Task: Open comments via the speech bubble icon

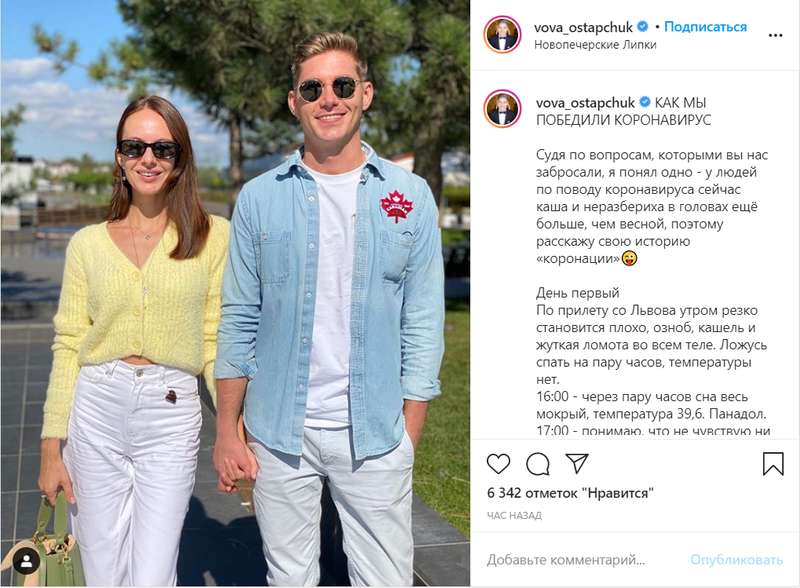Action: tap(538, 463)
